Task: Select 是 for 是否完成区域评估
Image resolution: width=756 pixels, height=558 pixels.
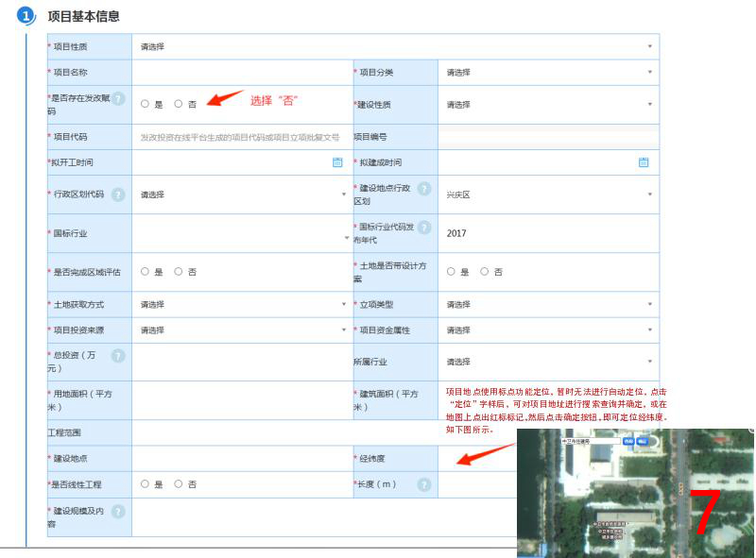Action: (145, 272)
